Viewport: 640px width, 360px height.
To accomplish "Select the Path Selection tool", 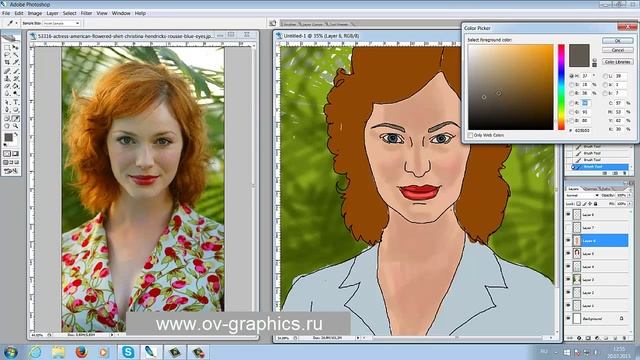I will pos(7,102).
